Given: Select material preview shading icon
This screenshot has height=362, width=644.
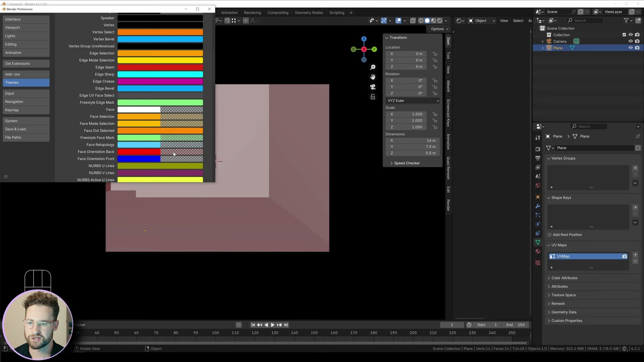Looking at the screenshot, I should [x=433, y=21].
